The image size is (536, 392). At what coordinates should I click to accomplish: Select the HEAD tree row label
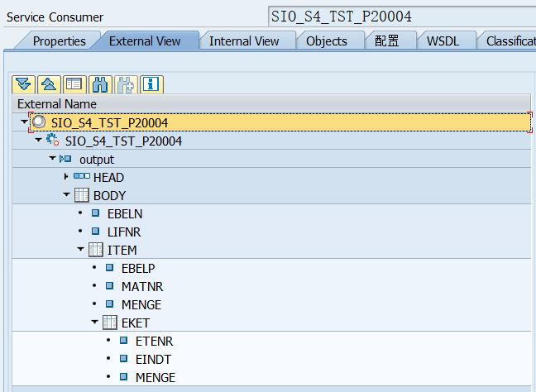pyautogui.click(x=108, y=177)
